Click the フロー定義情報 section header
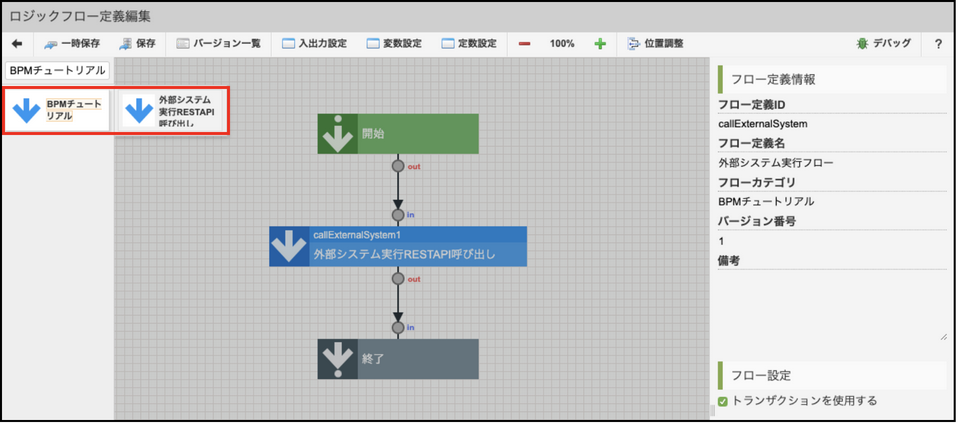The image size is (958, 423). 832,79
